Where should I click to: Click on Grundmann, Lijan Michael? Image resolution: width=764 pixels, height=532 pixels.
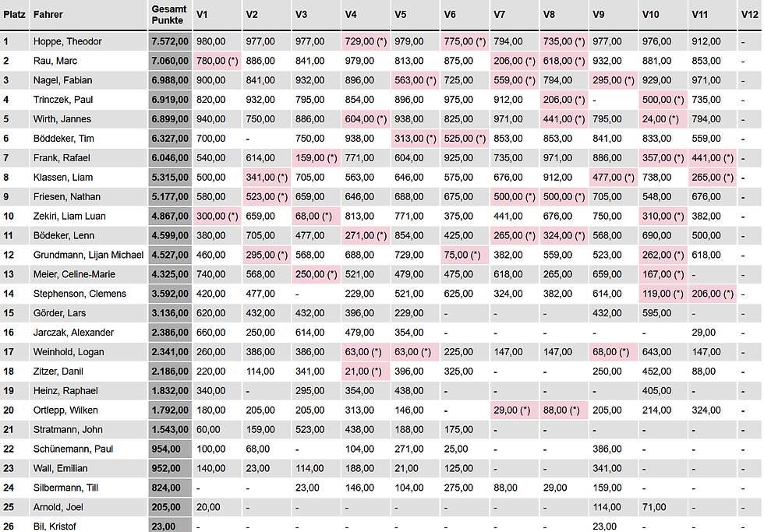88,255
